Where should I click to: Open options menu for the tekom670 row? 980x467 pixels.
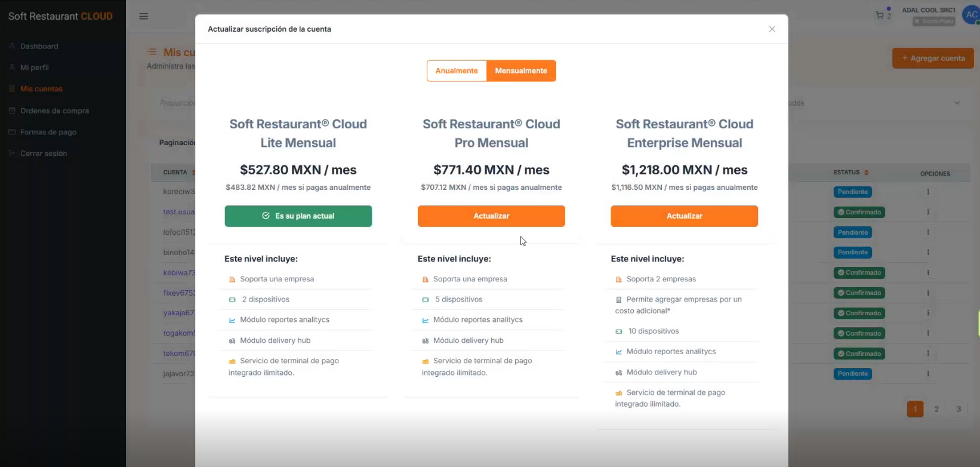928,354
